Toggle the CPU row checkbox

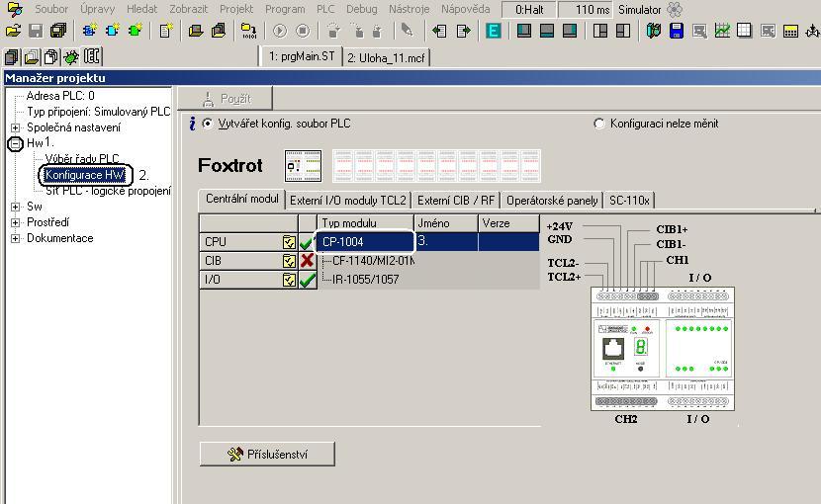289,242
